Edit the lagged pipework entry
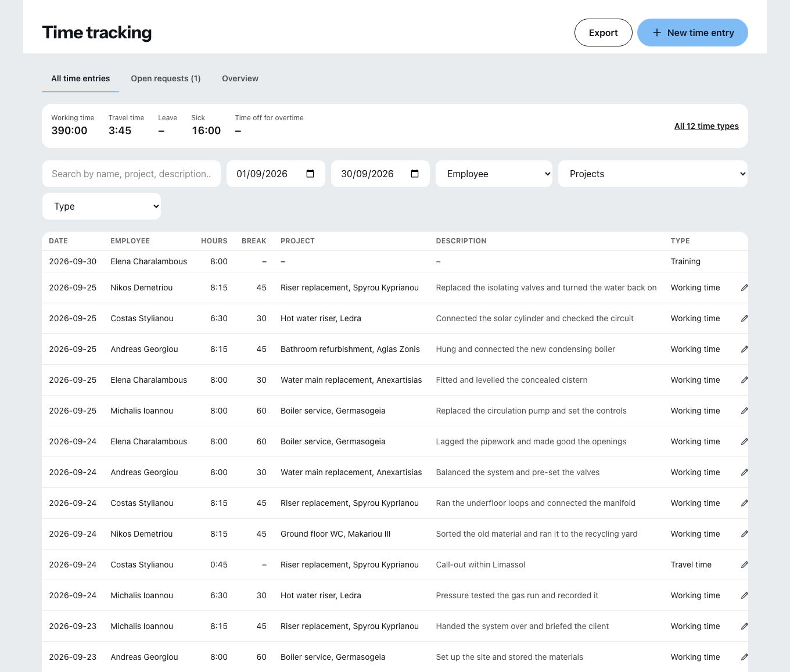The height and width of the screenshot is (672, 790). point(744,441)
